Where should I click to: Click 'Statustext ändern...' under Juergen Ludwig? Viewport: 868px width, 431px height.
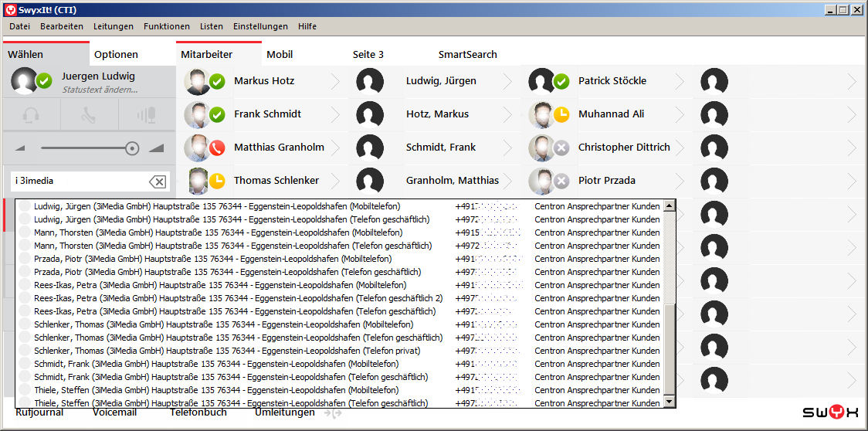[100, 90]
